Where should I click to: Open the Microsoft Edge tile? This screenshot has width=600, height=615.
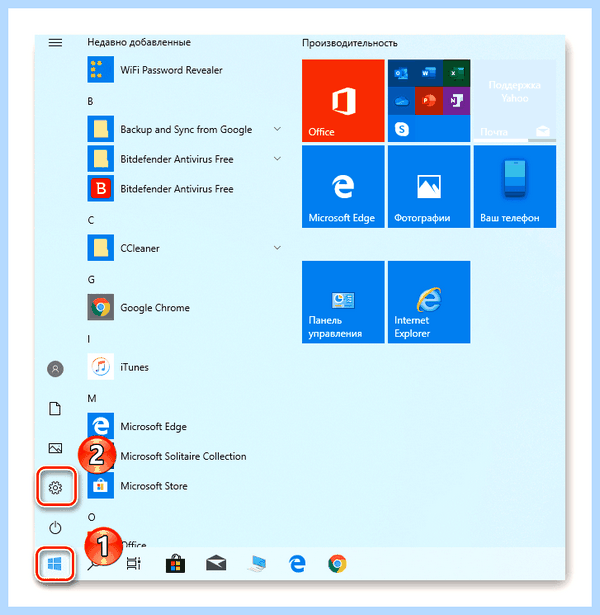tap(343, 186)
